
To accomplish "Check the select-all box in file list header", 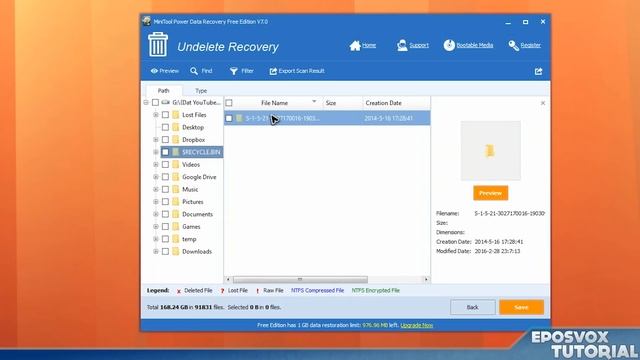I will tap(229, 103).
